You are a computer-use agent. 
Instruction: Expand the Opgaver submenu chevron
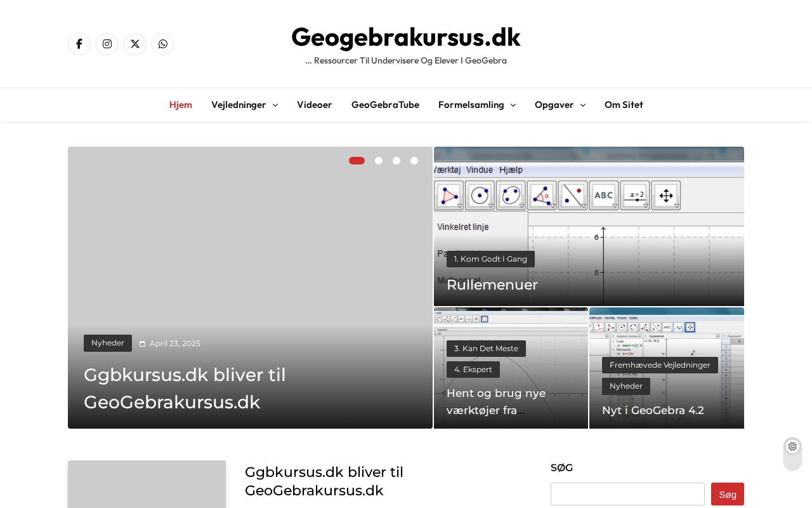pyautogui.click(x=582, y=105)
